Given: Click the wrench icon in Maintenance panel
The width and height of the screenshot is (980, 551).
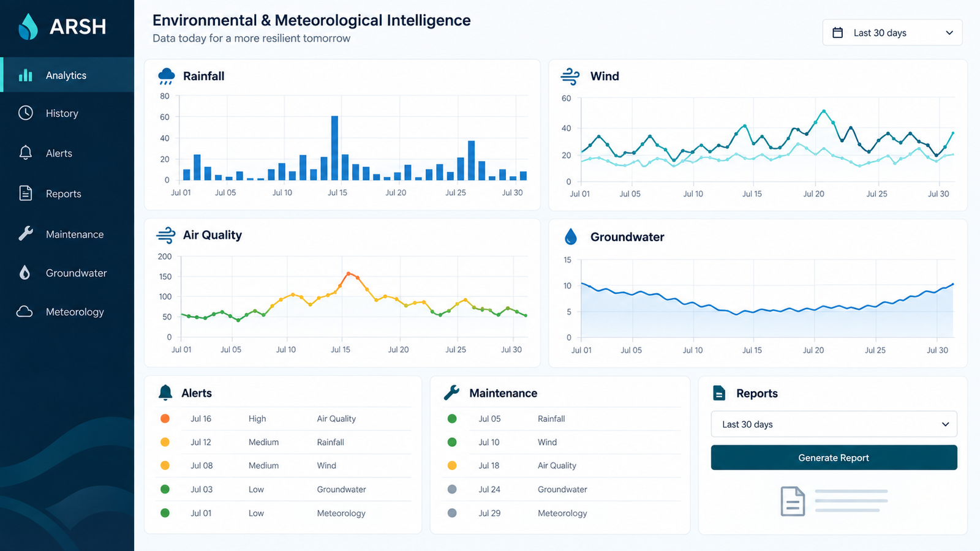Looking at the screenshot, I should pyautogui.click(x=451, y=392).
